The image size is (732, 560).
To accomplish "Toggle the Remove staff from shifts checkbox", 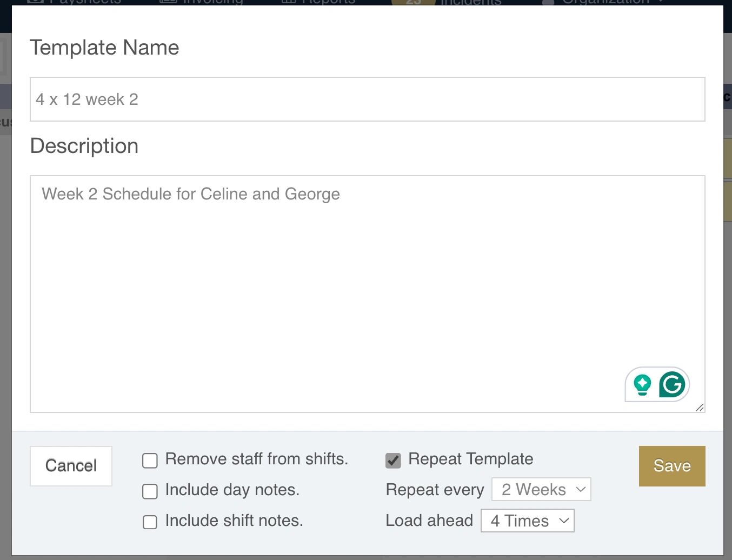I will [150, 461].
